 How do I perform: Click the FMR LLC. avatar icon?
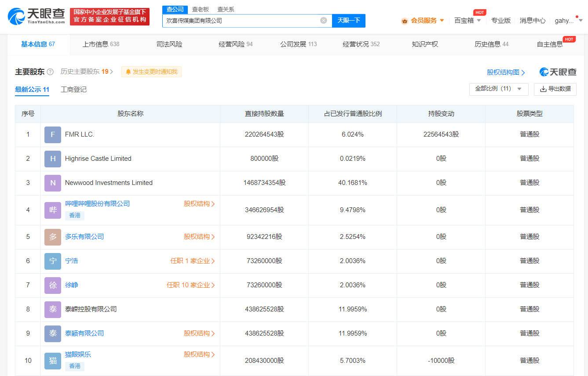coord(52,135)
